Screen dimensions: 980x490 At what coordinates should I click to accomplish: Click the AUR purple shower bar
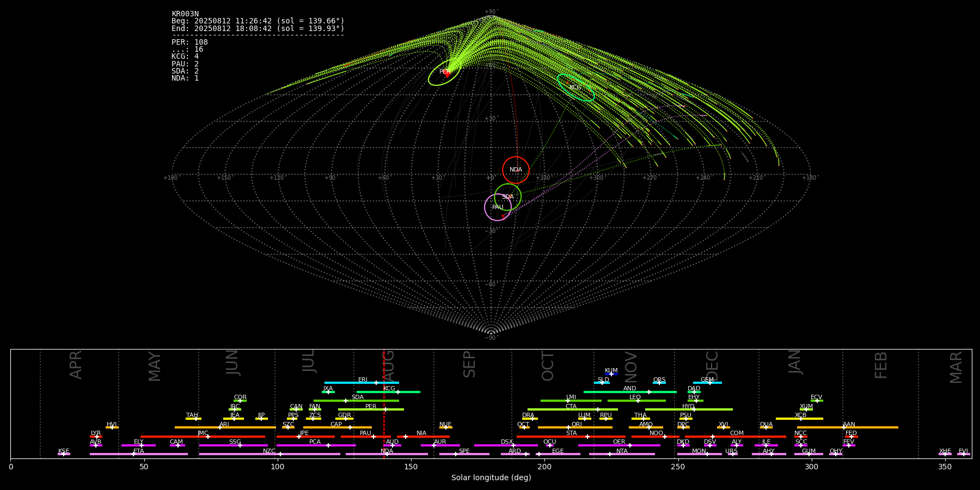point(440,445)
